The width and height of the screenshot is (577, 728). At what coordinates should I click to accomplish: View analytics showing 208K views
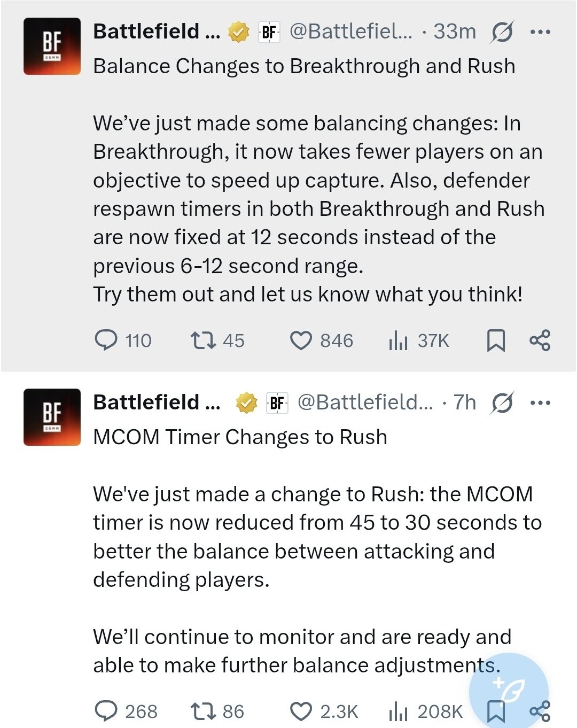(x=426, y=711)
